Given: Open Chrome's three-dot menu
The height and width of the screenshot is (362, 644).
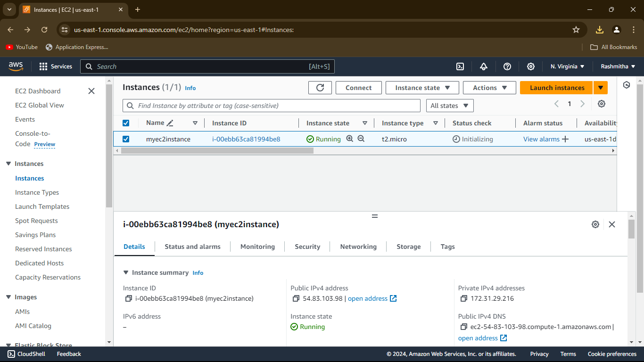Looking at the screenshot, I should click(x=634, y=30).
